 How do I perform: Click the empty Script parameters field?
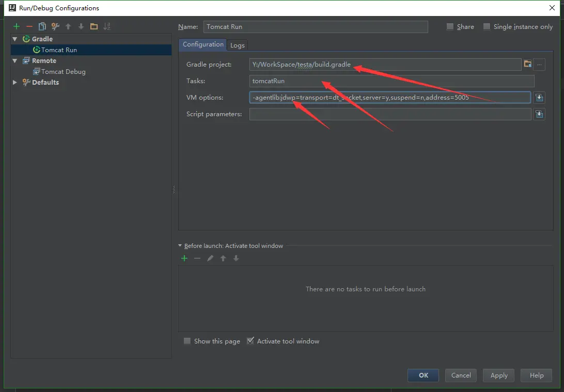390,114
